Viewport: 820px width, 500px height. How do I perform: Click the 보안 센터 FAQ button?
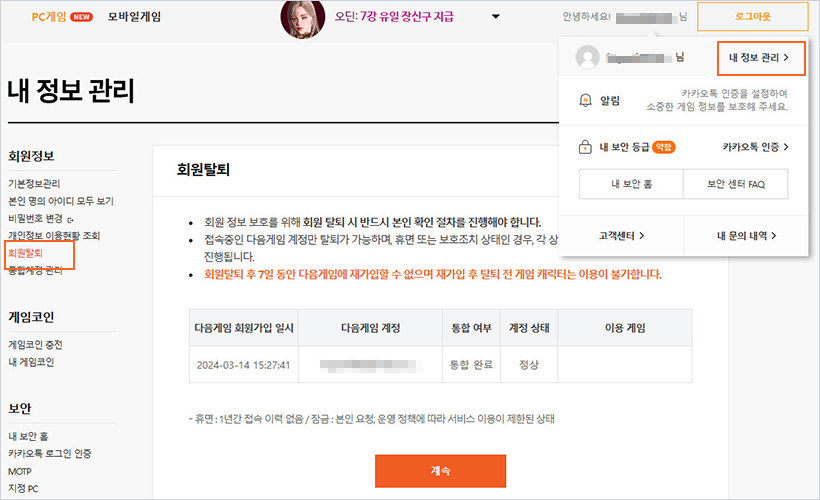point(735,184)
